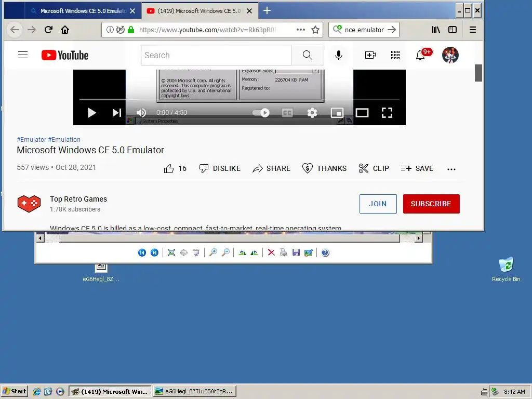This screenshot has height=399, width=532.
Task: Select Actual Size icon in picture viewer
Action: point(184,252)
